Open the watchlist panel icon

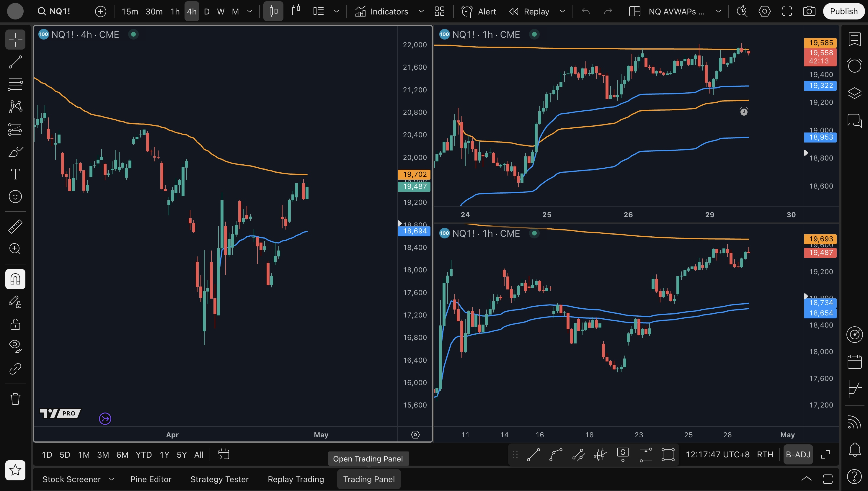[x=854, y=39]
